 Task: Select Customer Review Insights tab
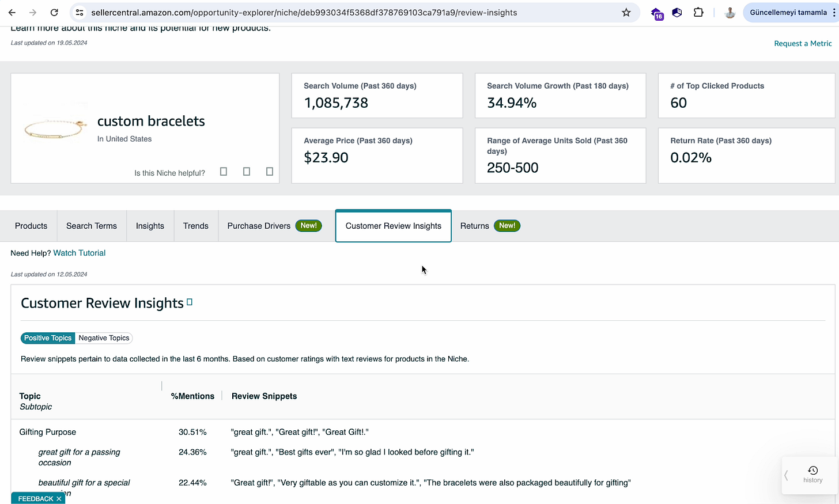[x=394, y=226]
